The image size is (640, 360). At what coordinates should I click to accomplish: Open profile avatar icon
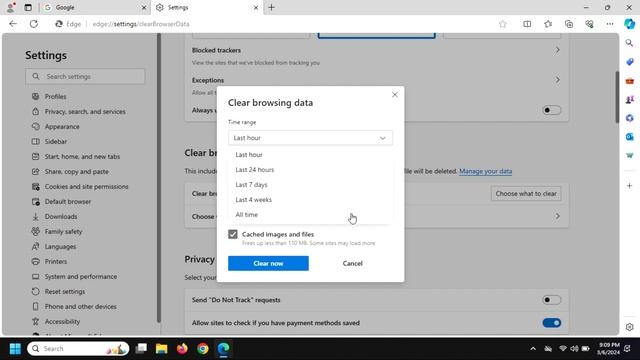pyautogui.click(x=11, y=7)
